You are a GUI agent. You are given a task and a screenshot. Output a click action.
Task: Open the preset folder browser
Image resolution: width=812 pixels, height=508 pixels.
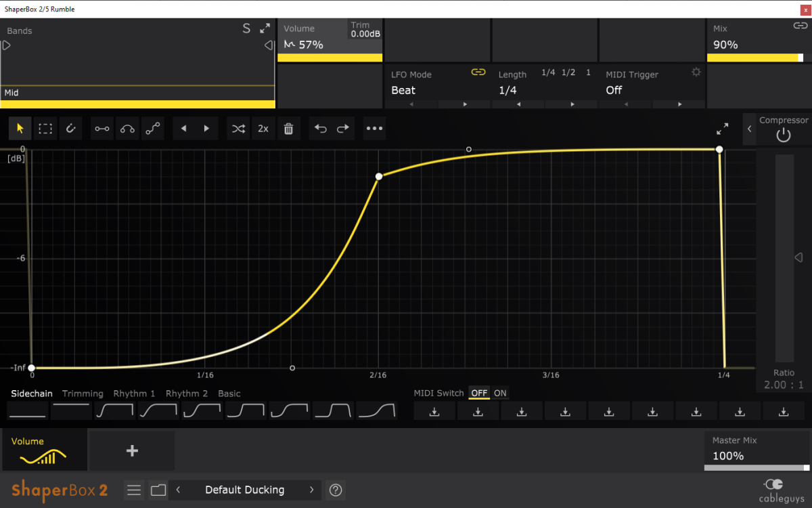pyautogui.click(x=158, y=490)
